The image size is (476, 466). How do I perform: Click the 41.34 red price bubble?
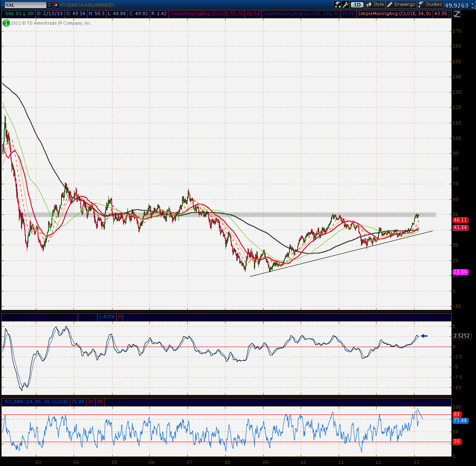tap(460, 227)
